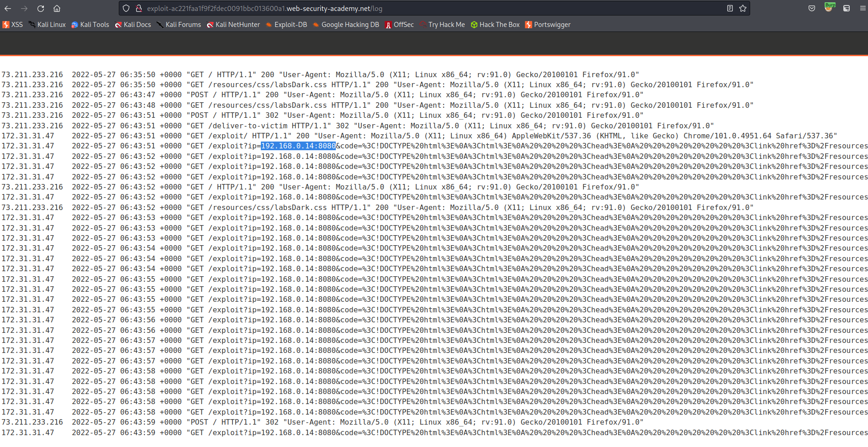Show the tracking protection shield info
This screenshot has width=868, height=447.
[127, 8]
